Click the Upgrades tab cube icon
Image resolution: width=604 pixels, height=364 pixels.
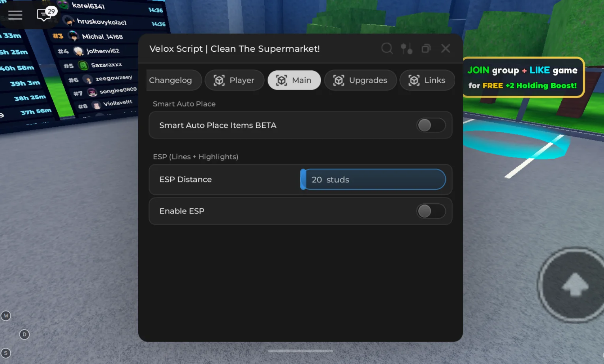(339, 80)
